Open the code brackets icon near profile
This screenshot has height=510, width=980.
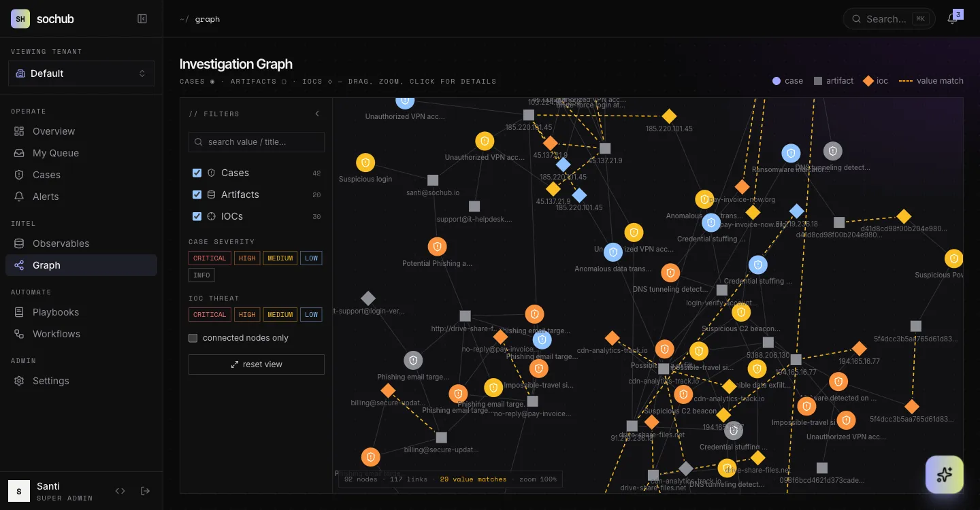coord(120,491)
